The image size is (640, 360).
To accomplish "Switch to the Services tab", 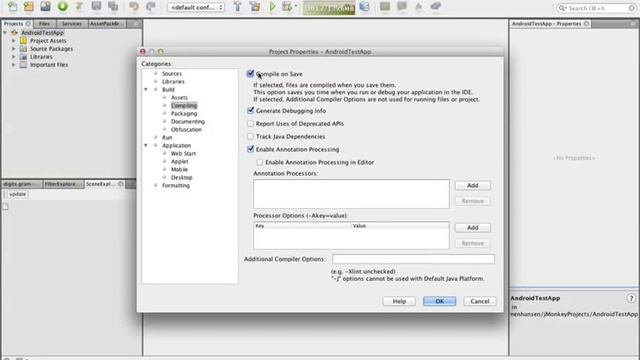I will pos(72,24).
